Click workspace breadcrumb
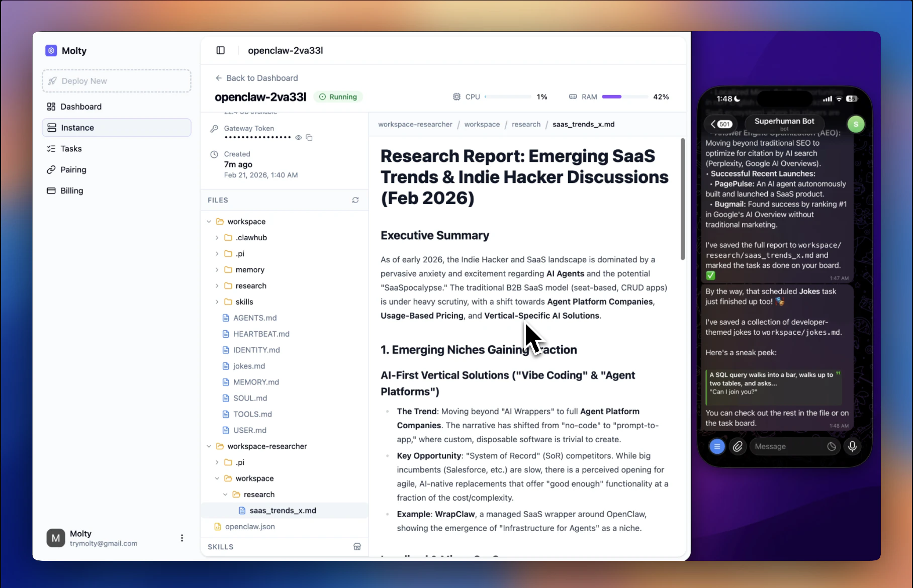This screenshot has height=588, width=913. [482, 124]
